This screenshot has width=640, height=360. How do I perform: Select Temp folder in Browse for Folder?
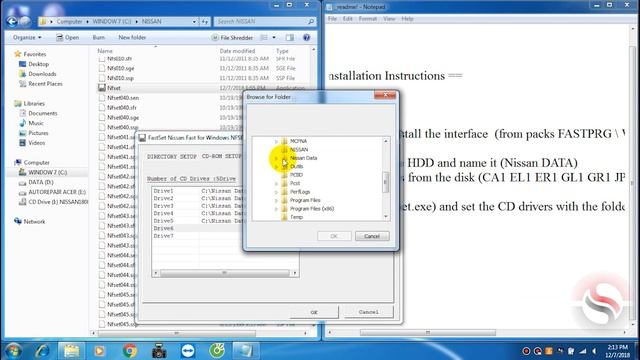[296, 217]
